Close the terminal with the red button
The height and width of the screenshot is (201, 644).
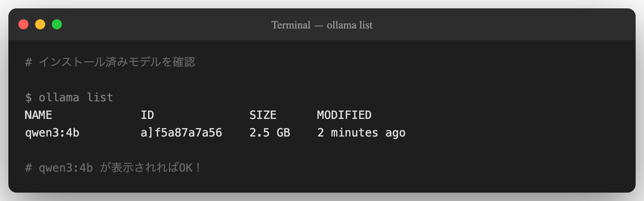[23, 25]
